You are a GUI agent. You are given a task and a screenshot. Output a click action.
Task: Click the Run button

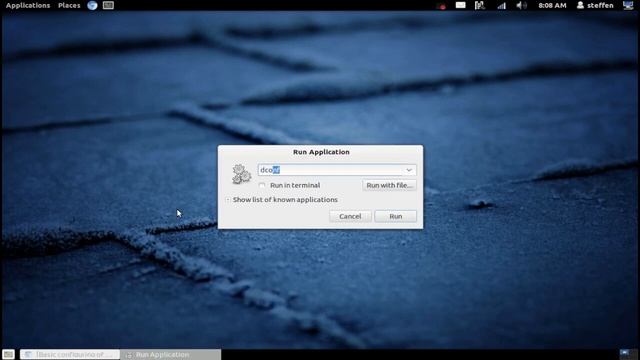coord(396,216)
